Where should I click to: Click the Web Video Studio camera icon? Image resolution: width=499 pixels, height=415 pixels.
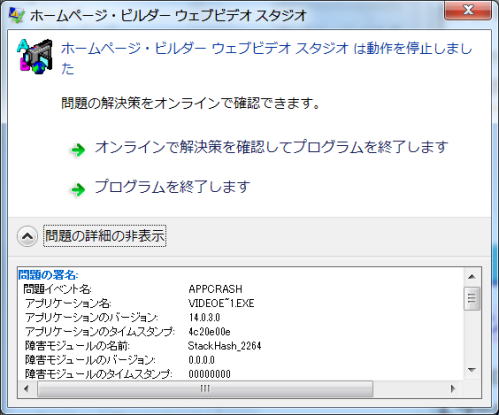(x=35, y=56)
